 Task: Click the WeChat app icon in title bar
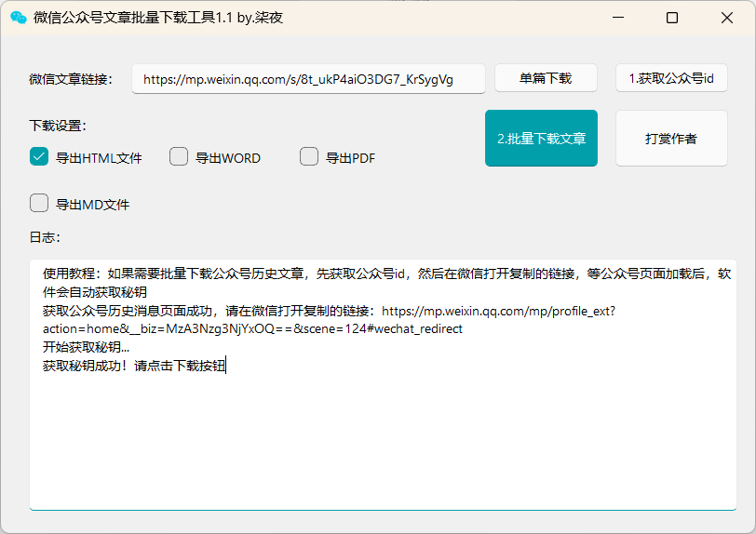pyautogui.click(x=19, y=18)
